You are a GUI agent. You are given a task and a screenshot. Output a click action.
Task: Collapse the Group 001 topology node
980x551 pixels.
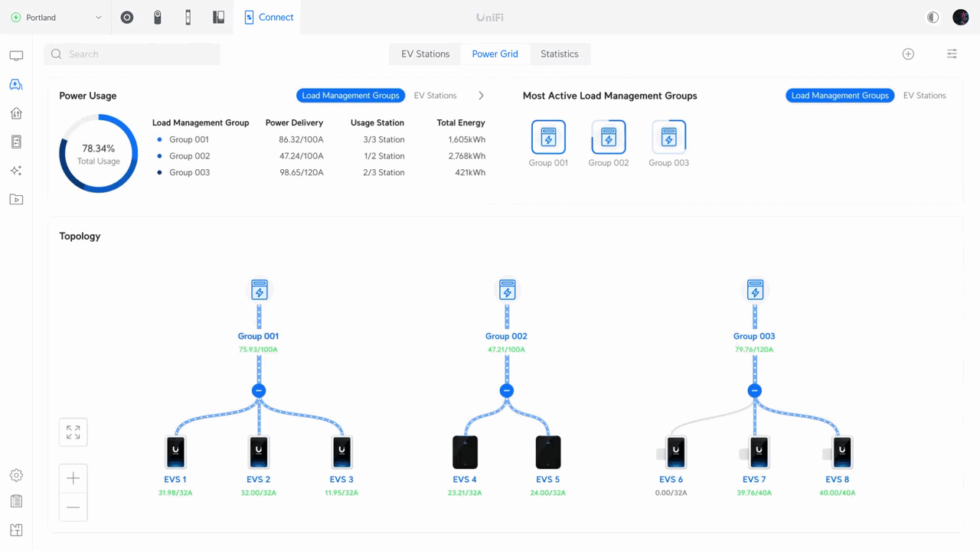[259, 391]
